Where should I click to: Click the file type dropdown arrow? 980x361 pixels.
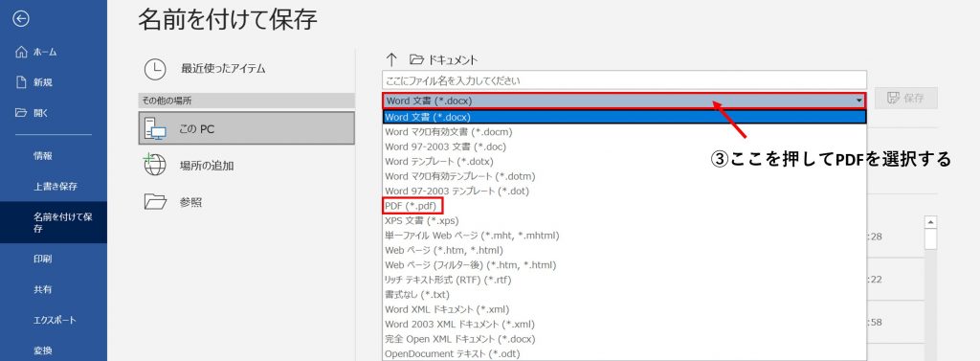coord(859,101)
